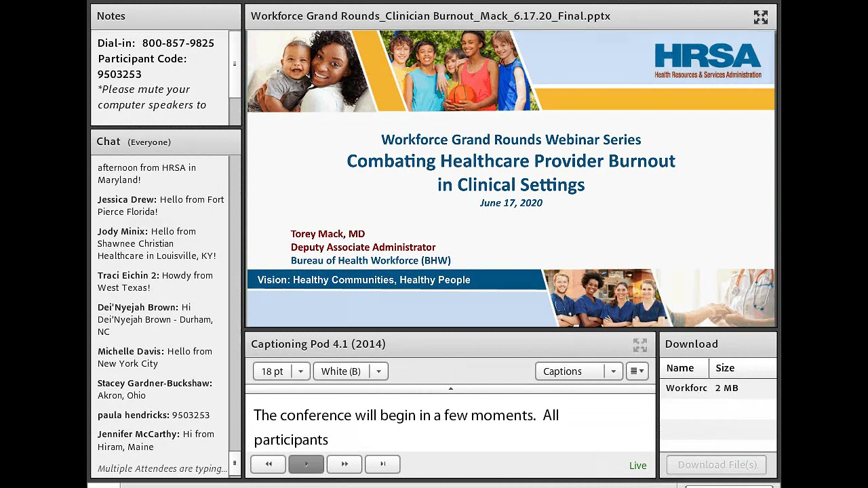
Task: Click the presentation file name title
Action: (x=431, y=16)
